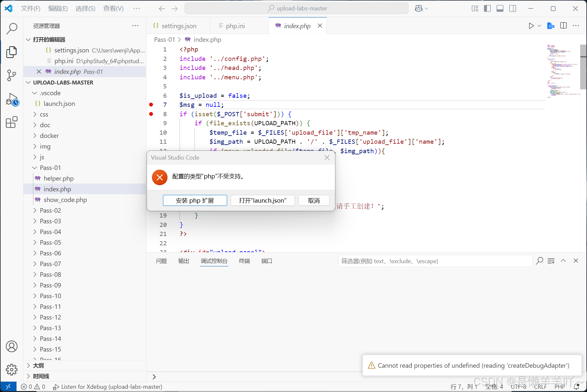Screen dimensions: 587x392
Task: Open editor more actions ellipsis
Action: pos(576,26)
